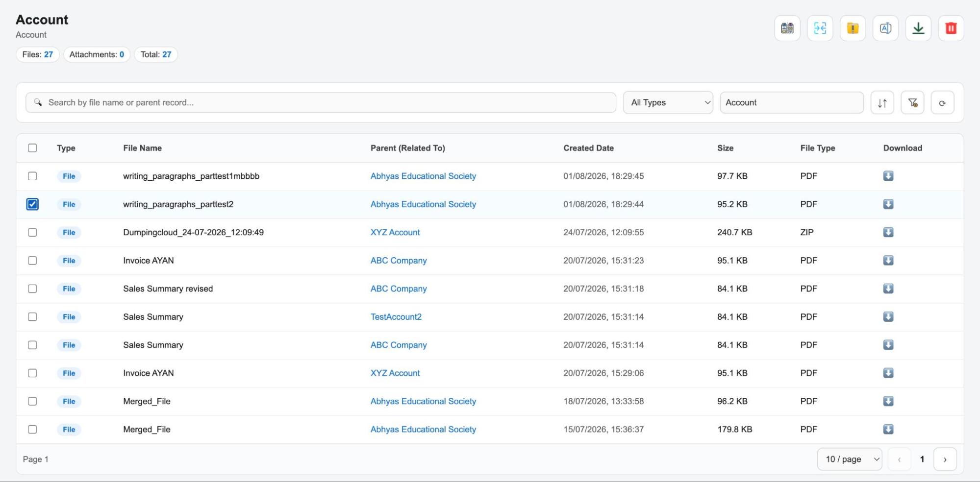Check the Merged_File 15/07/2026 row checkbox

[x=32, y=430]
